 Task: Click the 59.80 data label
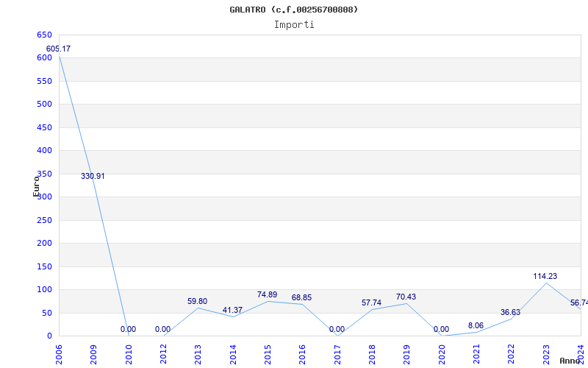(x=197, y=301)
